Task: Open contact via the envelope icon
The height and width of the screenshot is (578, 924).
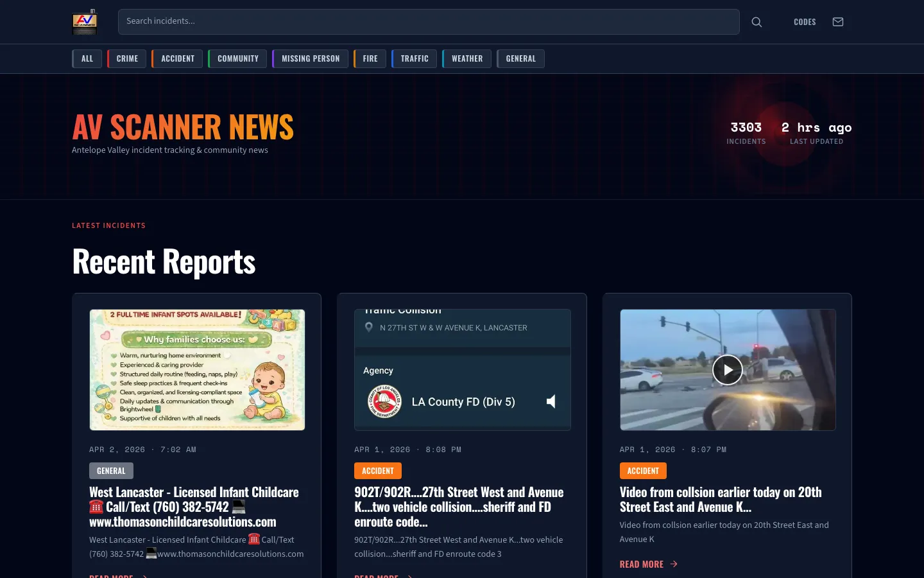Action: tap(838, 21)
